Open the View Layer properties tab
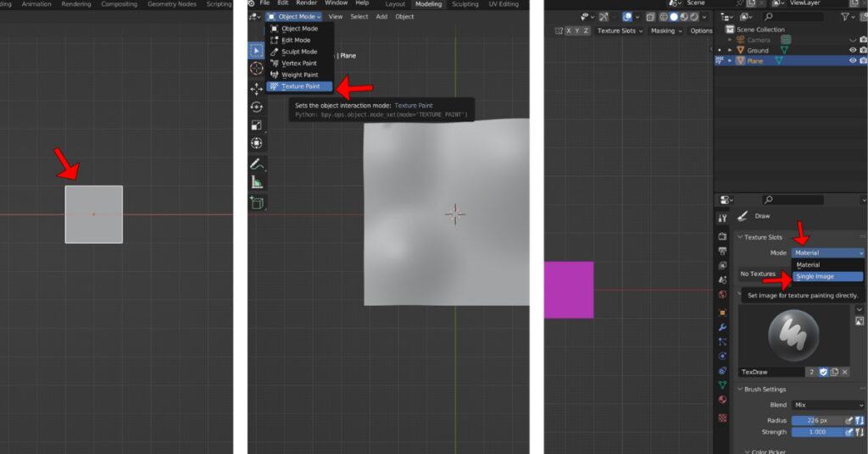 point(722,265)
